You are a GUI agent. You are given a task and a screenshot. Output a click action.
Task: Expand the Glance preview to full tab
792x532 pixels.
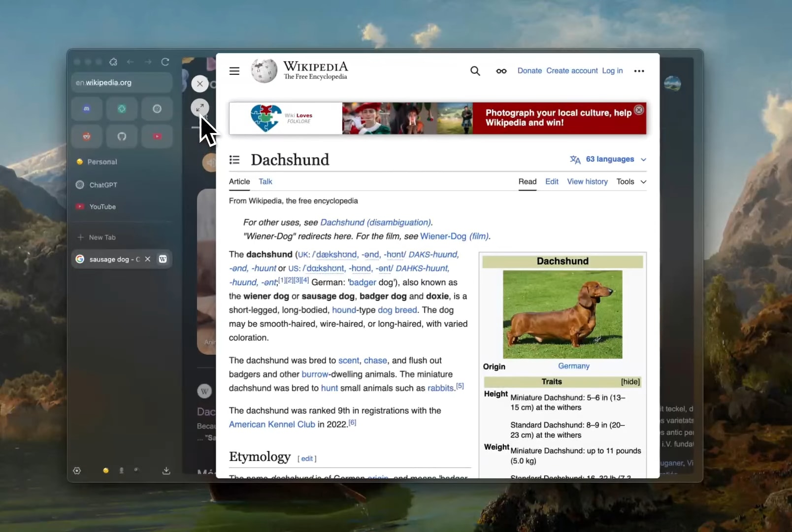pyautogui.click(x=200, y=108)
